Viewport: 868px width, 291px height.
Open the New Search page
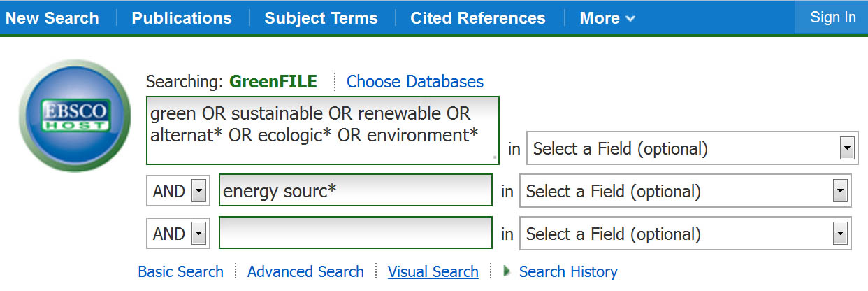coord(52,18)
